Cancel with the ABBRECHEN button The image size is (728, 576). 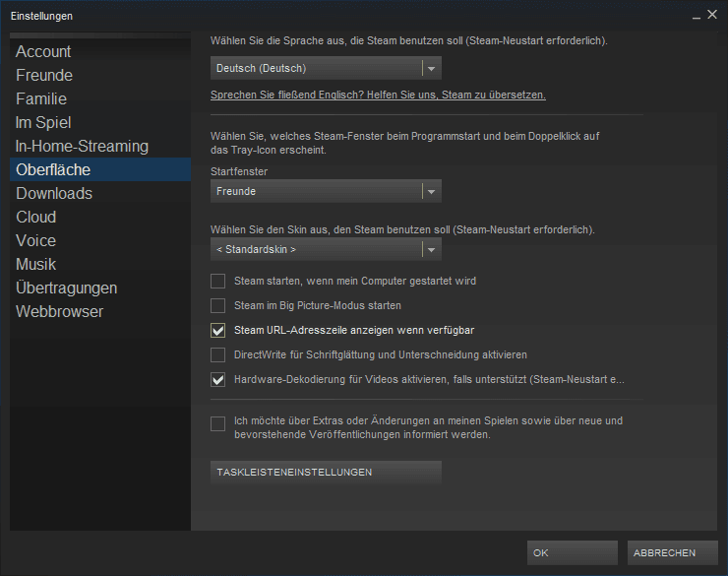pos(673,552)
